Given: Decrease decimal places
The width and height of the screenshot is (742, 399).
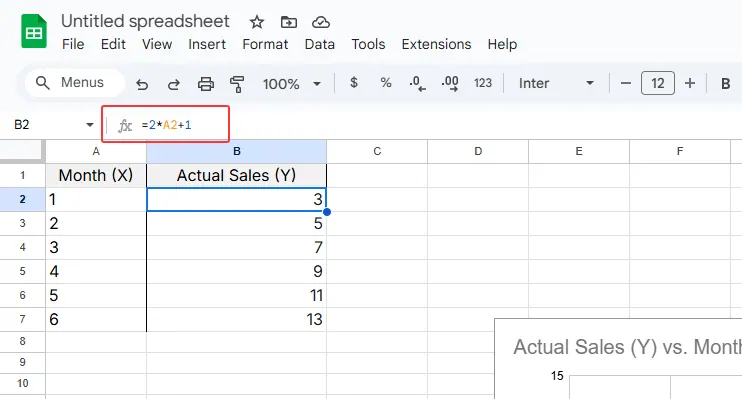Looking at the screenshot, I should coord(417,83).
